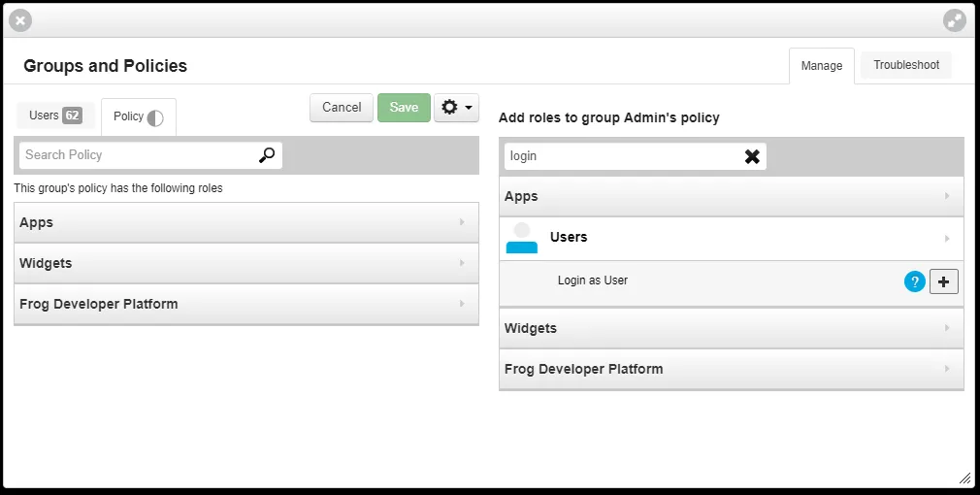This screenshot has width=980, height=495.
Task: Expand Apps in the add roles panel
Action: coord(732,196)
